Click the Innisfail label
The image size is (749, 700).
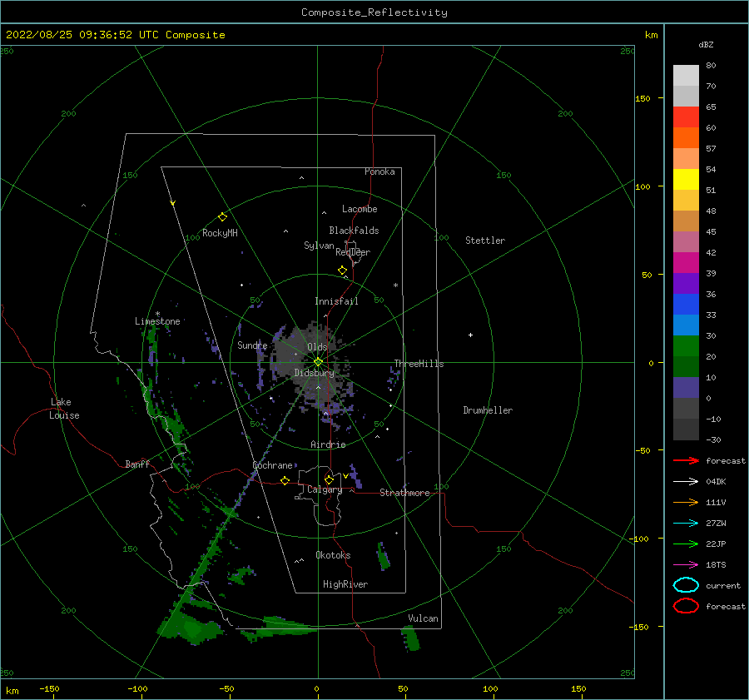(336, 301)
